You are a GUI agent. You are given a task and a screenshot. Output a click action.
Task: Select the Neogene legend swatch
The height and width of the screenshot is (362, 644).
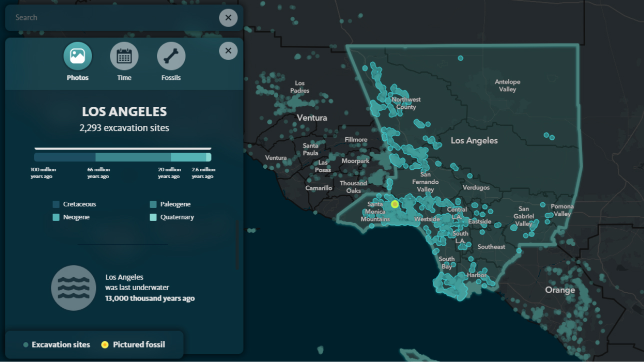click(x=56, y=217)
